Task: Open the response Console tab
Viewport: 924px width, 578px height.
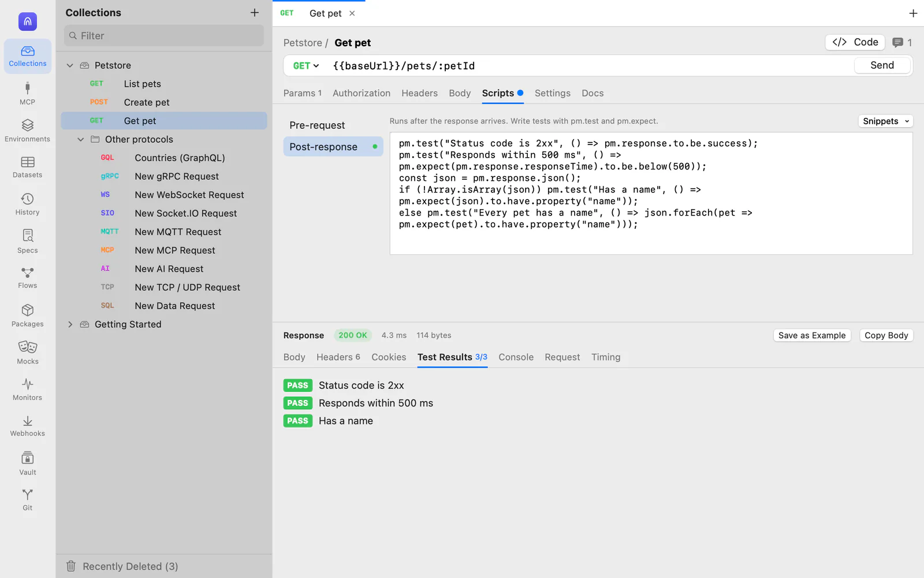Action: pyautogui.click(x=516, y=357)
